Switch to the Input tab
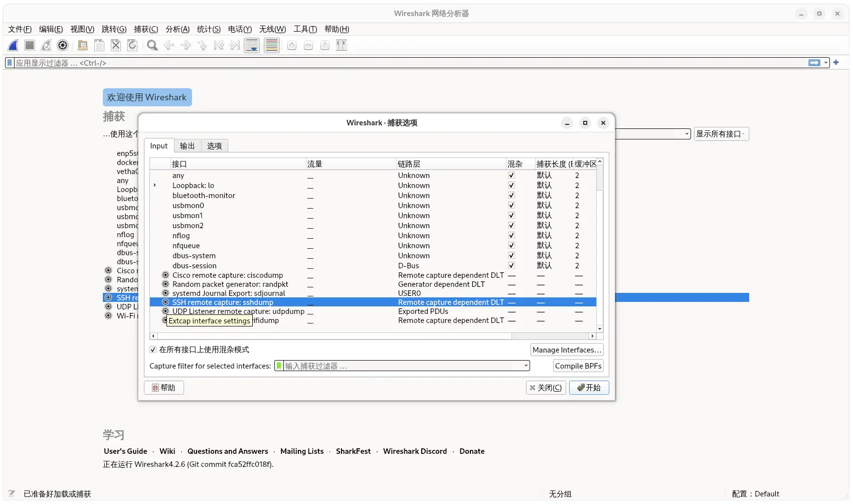The height and width of the screenshot is (504, 853). click(159, 146)
